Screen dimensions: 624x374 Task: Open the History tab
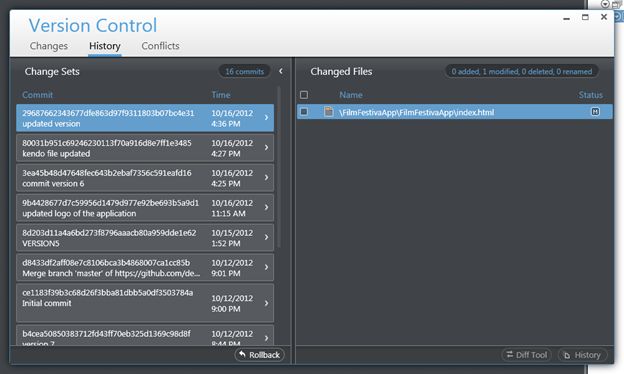tap(105, 46)
